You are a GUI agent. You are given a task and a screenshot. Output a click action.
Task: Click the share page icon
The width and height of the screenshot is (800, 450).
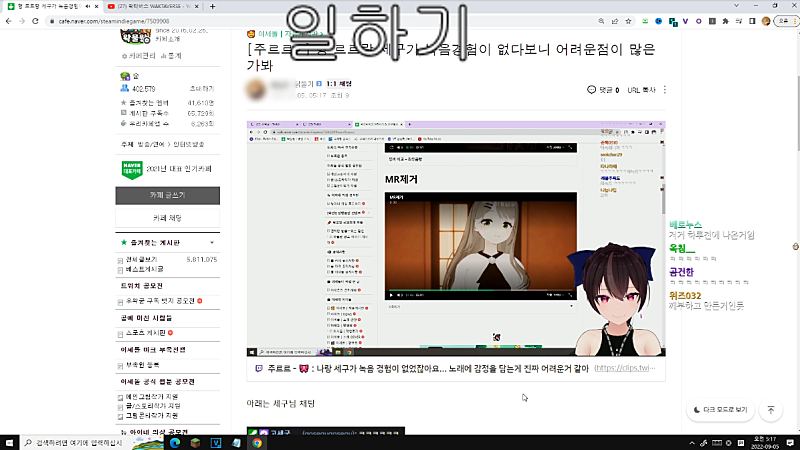[615, 21]
